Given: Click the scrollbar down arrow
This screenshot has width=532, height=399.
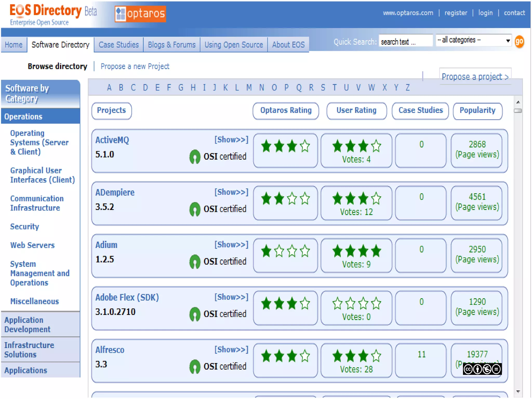Looking at the screenshot, I should [518, 392].
